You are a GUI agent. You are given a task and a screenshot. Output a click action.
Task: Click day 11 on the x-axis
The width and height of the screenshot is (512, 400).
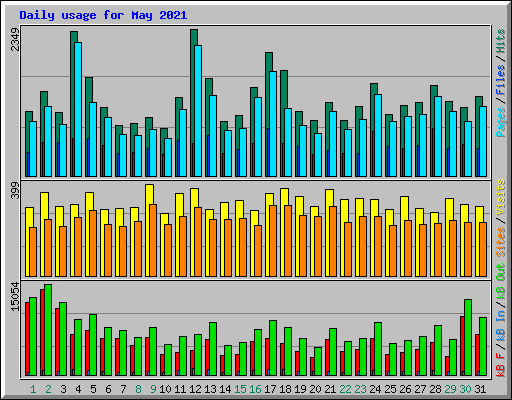pyautogui.click(x=180, y=389)
